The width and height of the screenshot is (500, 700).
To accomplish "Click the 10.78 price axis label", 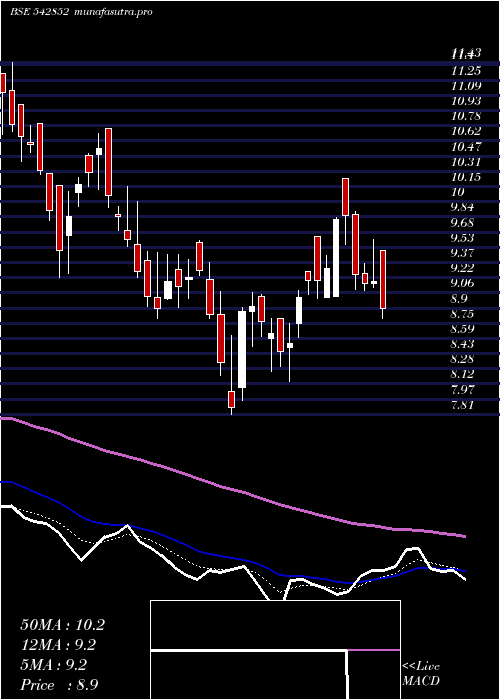I will pyautogui.click(x=466, y=116).
